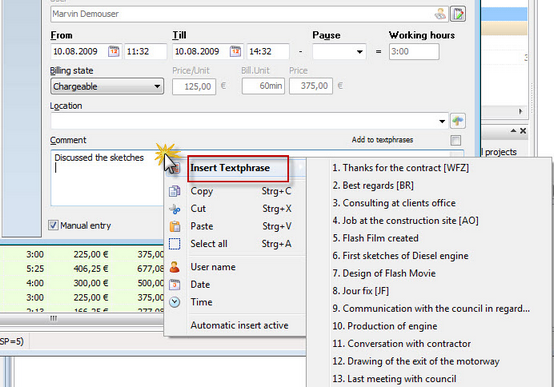This screenshot has width=554, height=387.
Task: Click the Paste clipboard icon in context menu
Action: [175, 226]
